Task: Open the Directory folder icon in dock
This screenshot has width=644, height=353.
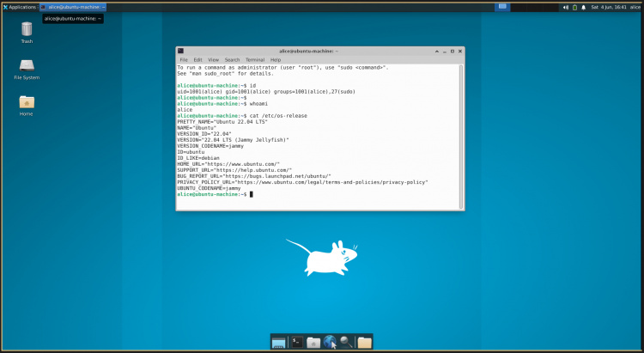Action: click(x=365, y=343)
